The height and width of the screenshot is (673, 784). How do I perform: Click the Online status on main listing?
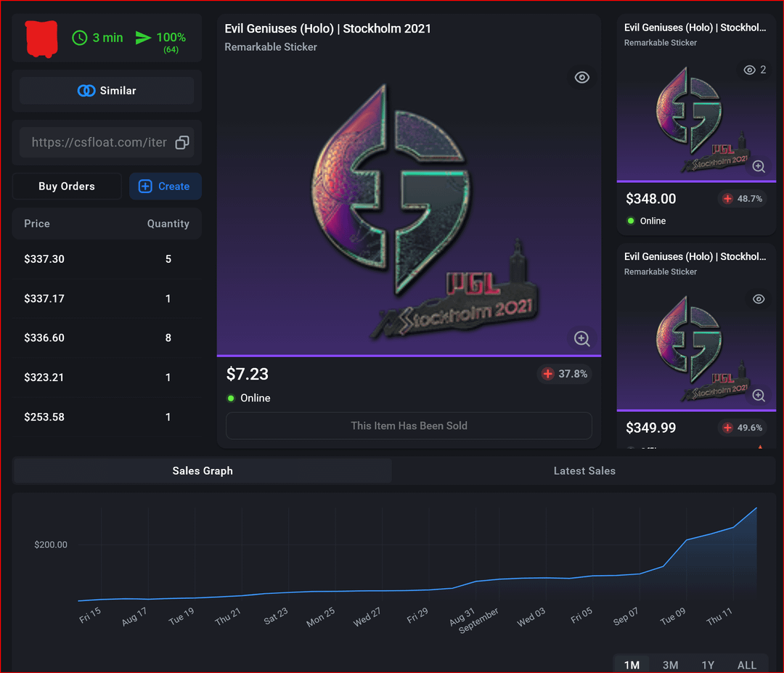248,398
